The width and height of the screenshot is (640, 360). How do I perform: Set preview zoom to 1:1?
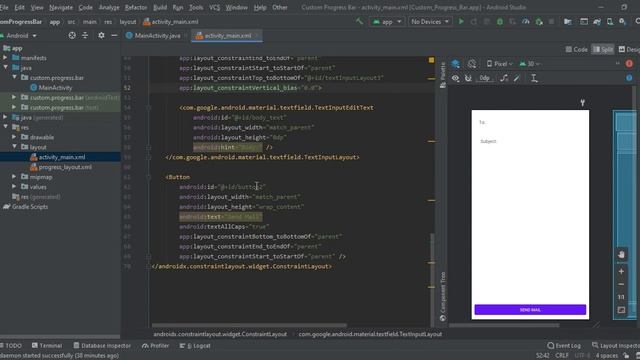[x=621, y=297]
